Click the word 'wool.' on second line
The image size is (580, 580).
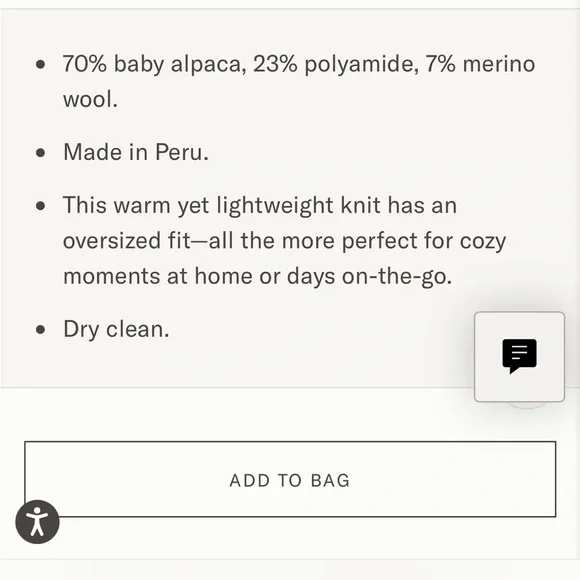tap(90, 100)
